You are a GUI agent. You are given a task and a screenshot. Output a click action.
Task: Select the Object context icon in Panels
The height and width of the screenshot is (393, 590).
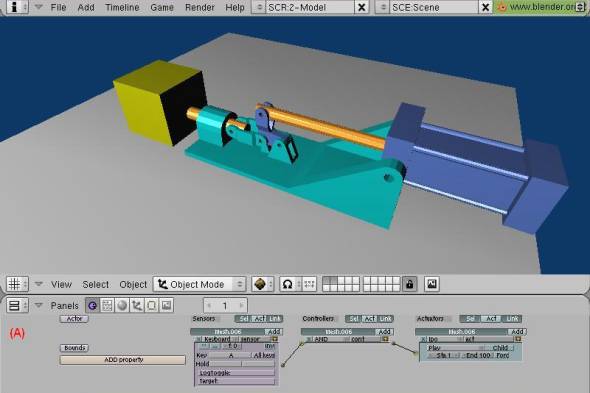point(137,305)
